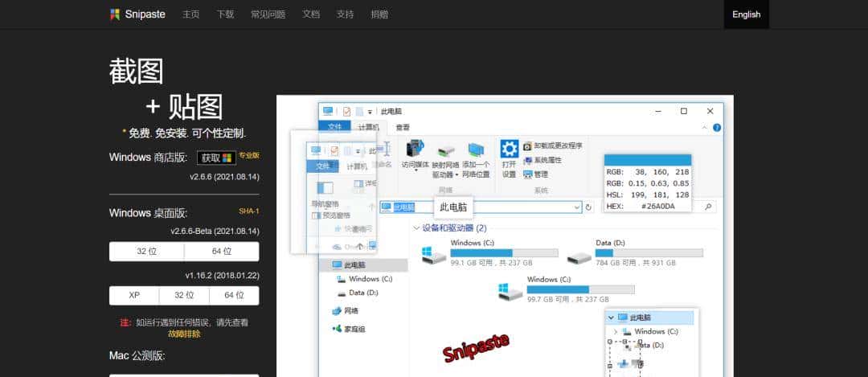Open the 映射网络驱动器 dropdown arrow
This screenshot has width=868, height=377.
tap(457, 175)
